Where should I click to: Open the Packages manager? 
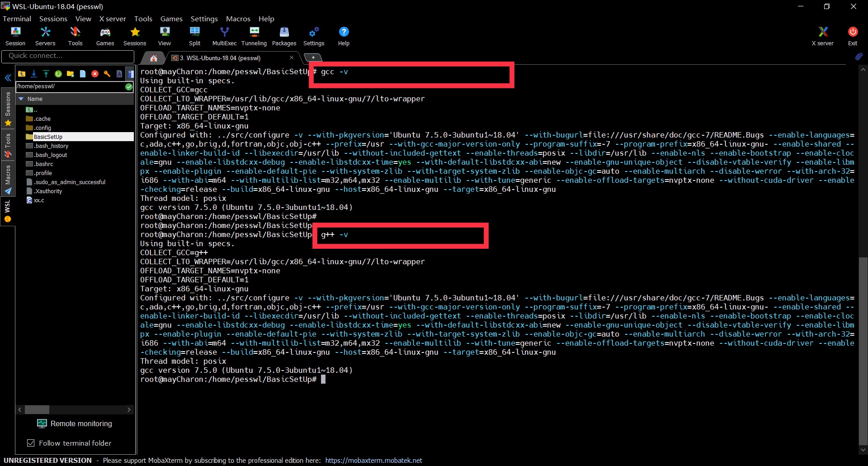[284, 35]
